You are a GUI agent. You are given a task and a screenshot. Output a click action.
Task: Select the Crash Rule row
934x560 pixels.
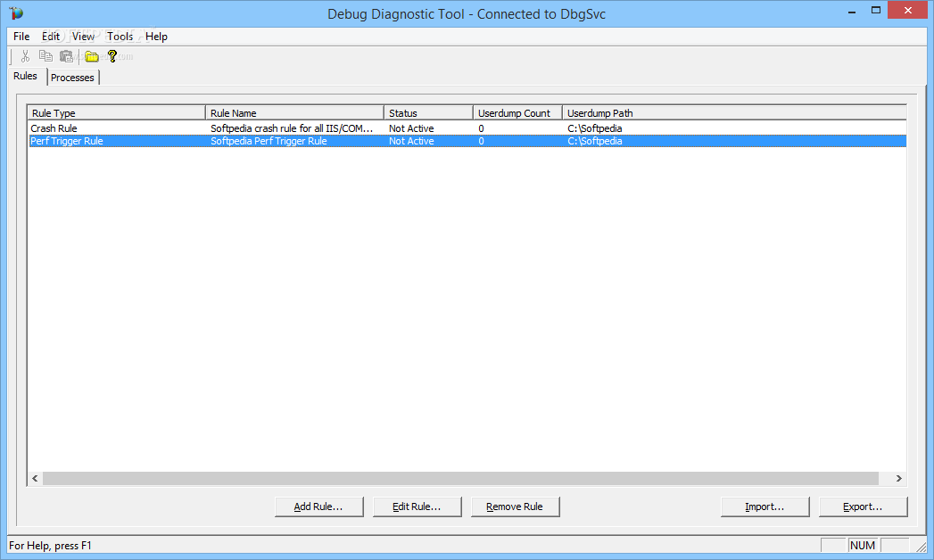[x=467, y=128]
